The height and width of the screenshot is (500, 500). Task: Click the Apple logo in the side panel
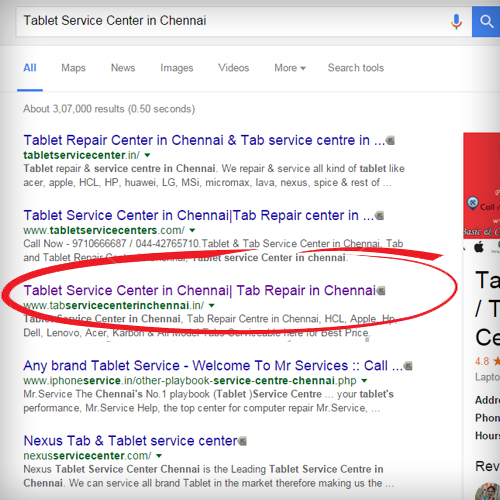479,248
